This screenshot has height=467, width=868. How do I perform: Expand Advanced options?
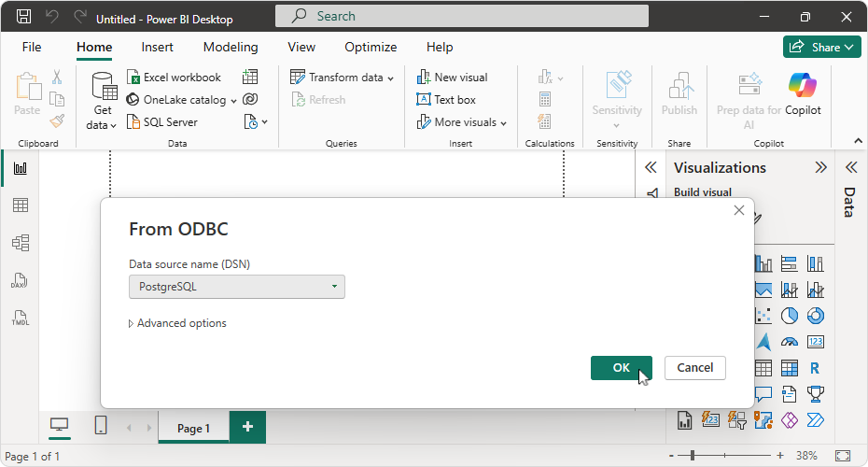(x=177, y=323)
